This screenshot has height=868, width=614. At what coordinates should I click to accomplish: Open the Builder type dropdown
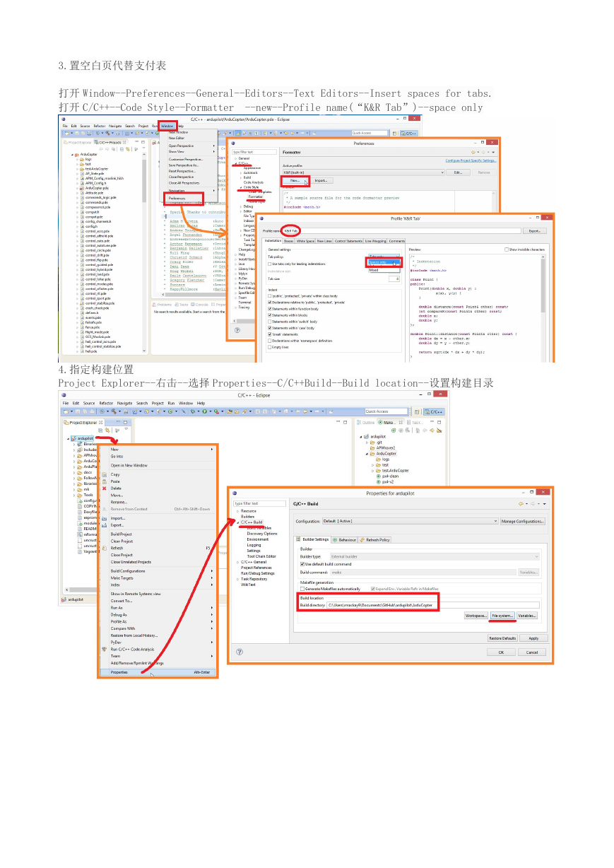pos(433,556)
